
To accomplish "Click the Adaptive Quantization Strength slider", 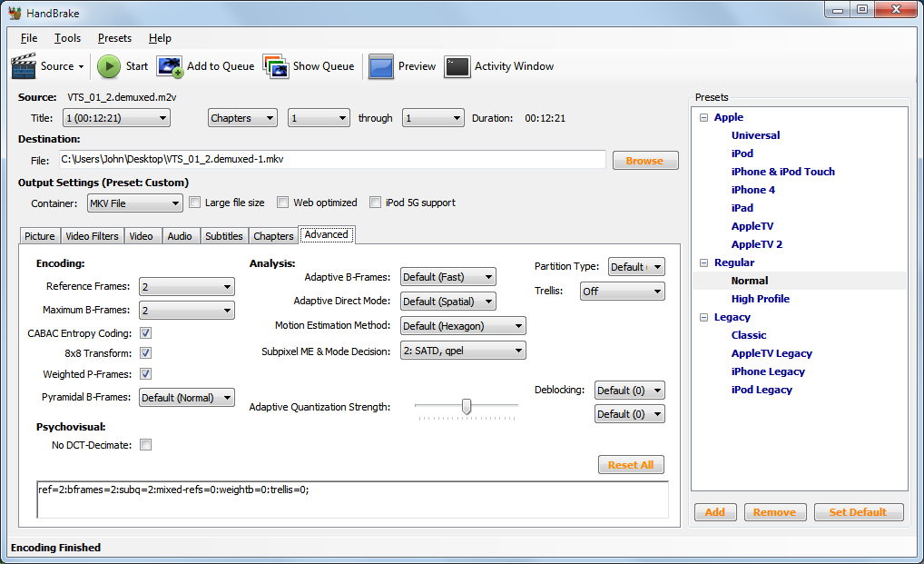I will [x=467, y=407].
